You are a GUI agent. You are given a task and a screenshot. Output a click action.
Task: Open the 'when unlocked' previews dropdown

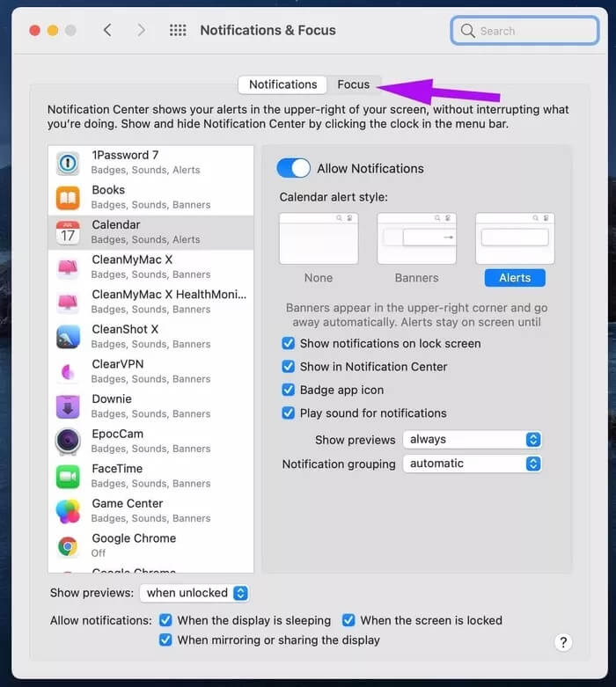[x=194, y=593]
